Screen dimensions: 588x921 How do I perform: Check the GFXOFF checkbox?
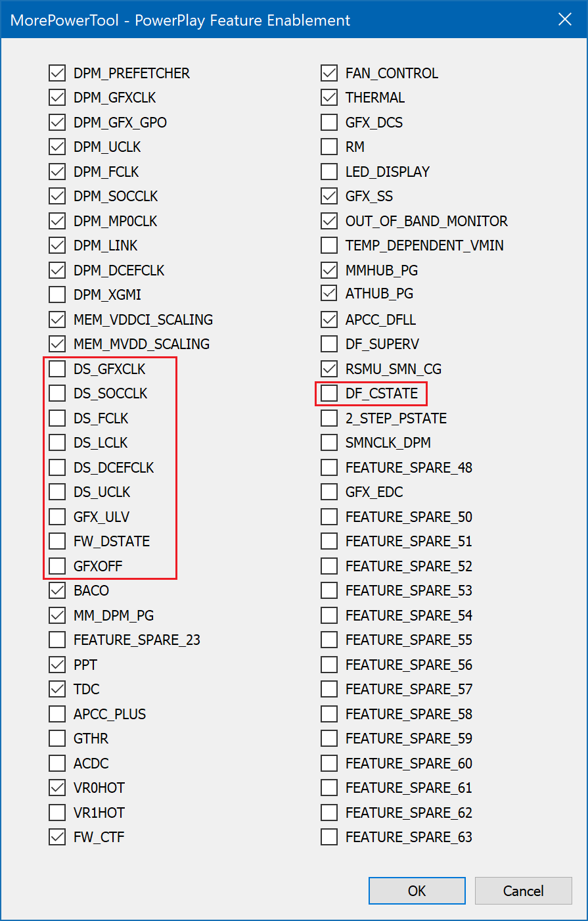(58, 566)
